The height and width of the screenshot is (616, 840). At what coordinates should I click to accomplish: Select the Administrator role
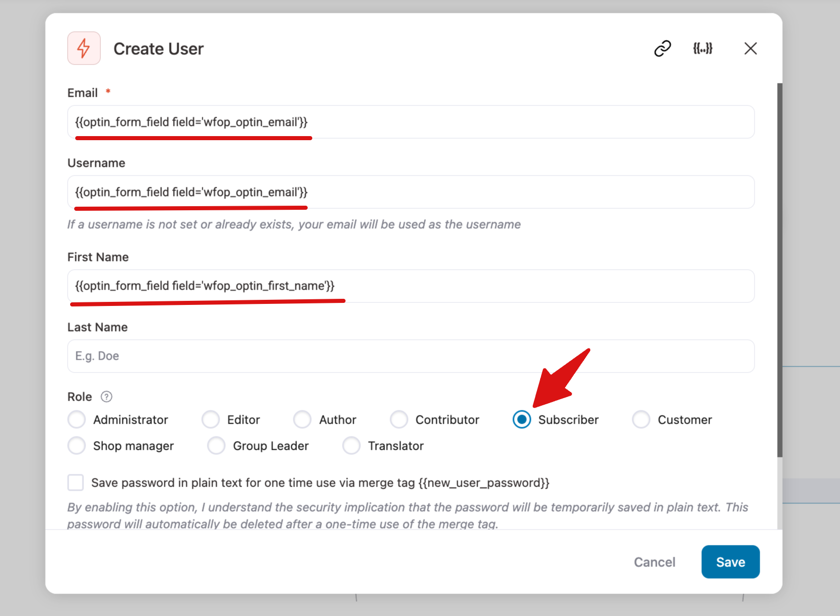pyautogui.click(x=76, y=420)
